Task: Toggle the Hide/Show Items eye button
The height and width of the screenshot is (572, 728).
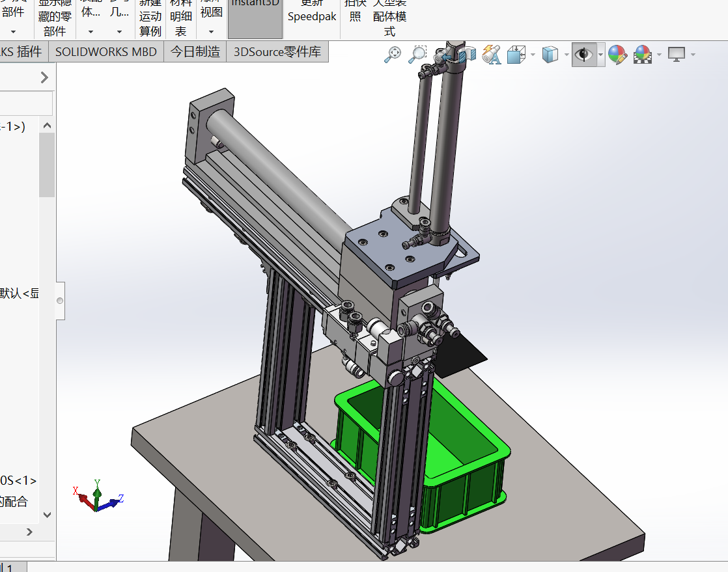Action: point(583,55)
